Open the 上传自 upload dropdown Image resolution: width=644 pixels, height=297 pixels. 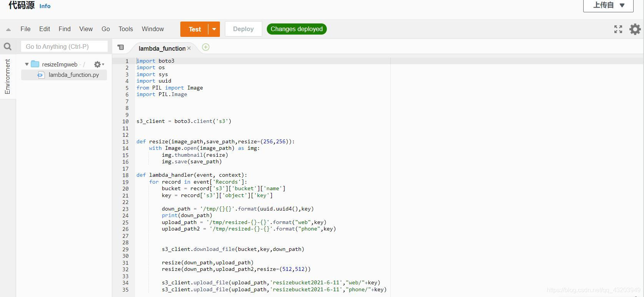(608, 5)
